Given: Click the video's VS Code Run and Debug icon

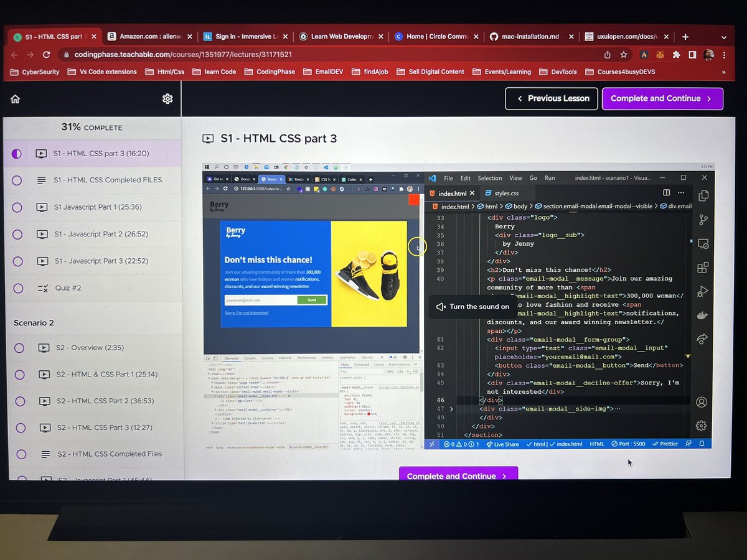Looking at the screenshot, I should [703, 291].
